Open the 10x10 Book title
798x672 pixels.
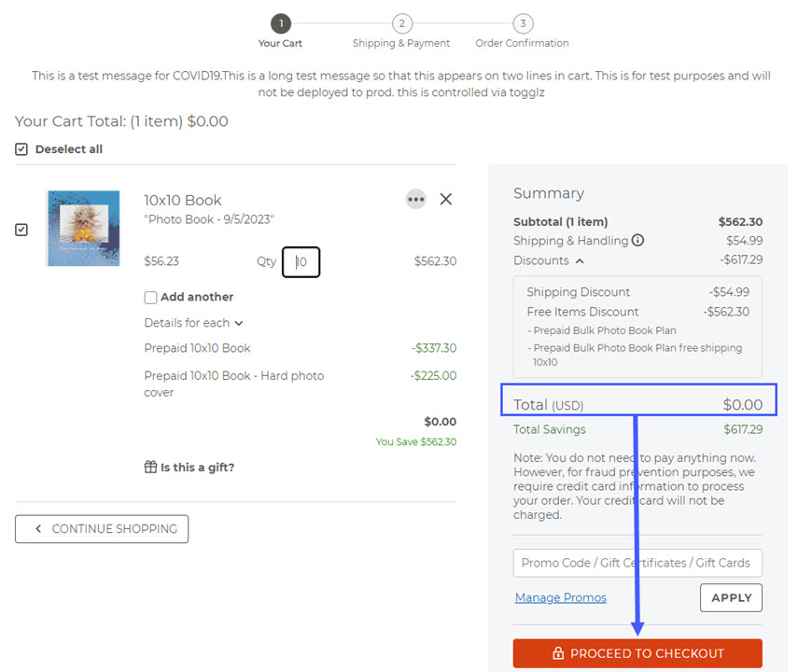183,200
